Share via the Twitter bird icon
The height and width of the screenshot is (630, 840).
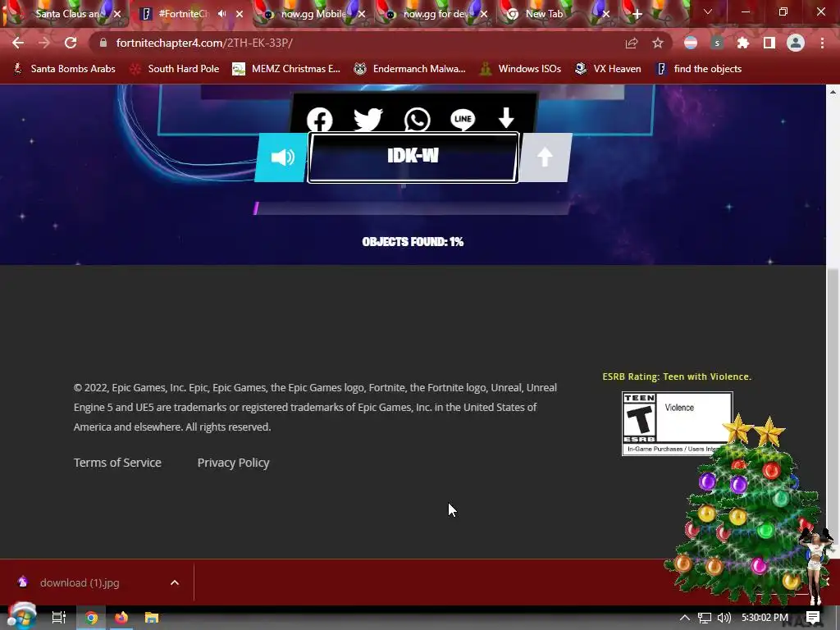[368, 119]
